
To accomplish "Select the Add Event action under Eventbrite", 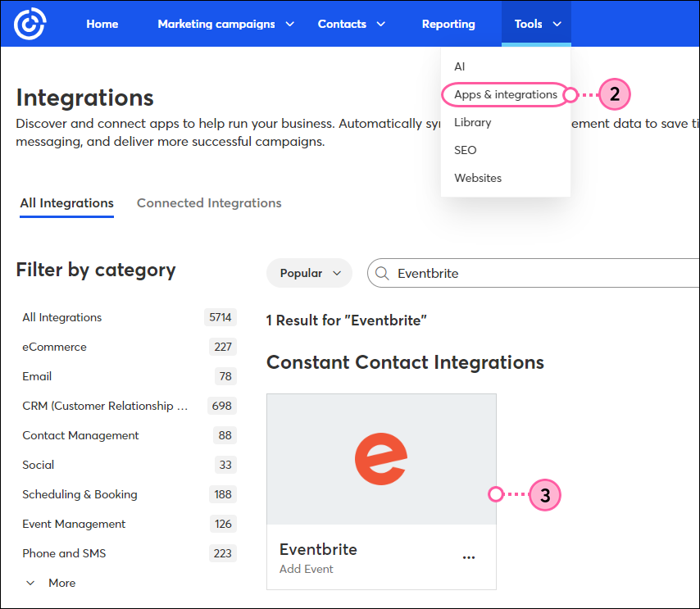I will (306, 568).
